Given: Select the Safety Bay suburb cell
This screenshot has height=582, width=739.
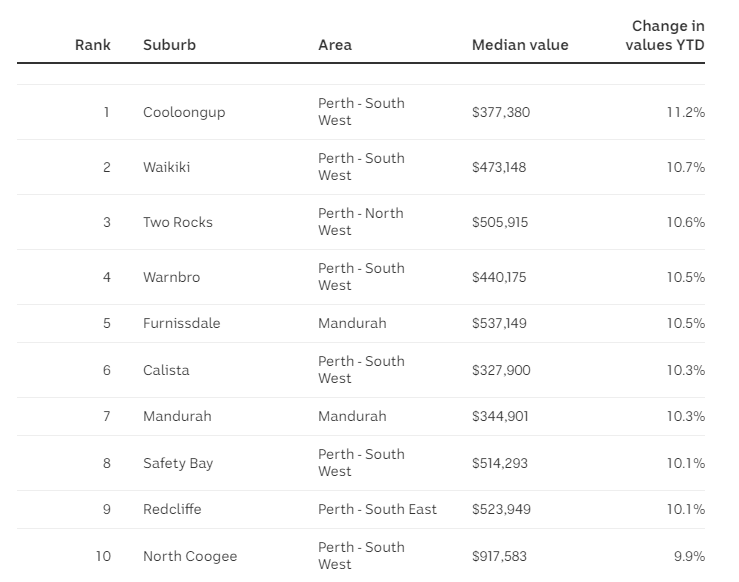Looking at the screenshot, I should 178,463.
